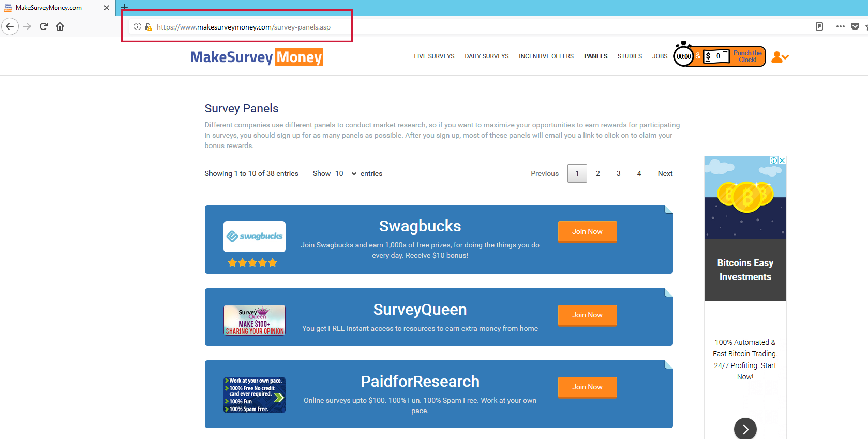The image size is (868, 439).
Task: Click the Bitcoin coins ad image
Action: pyautogui.click(x=745, y=197)
